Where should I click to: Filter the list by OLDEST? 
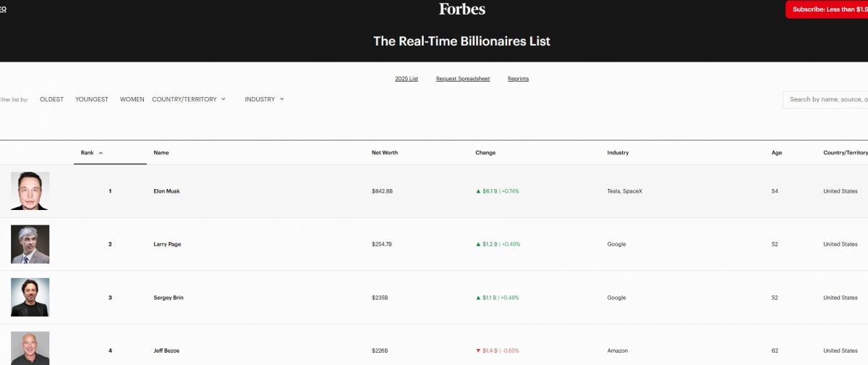coord(51,99)
